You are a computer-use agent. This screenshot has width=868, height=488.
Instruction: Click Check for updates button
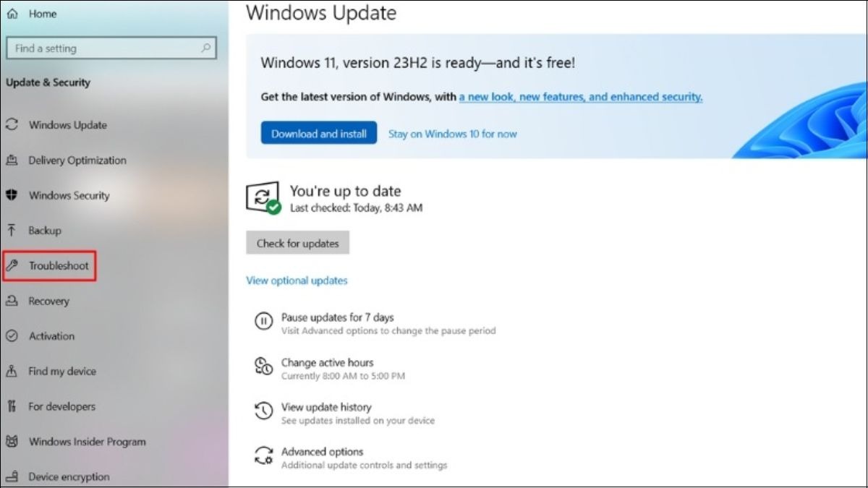297,244
